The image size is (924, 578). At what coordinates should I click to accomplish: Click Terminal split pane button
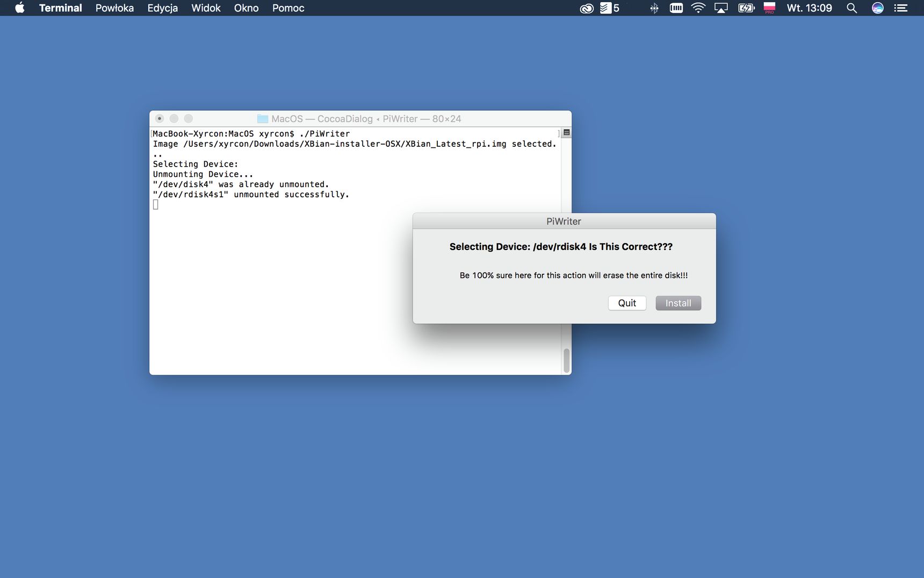[x=566, y=132]
